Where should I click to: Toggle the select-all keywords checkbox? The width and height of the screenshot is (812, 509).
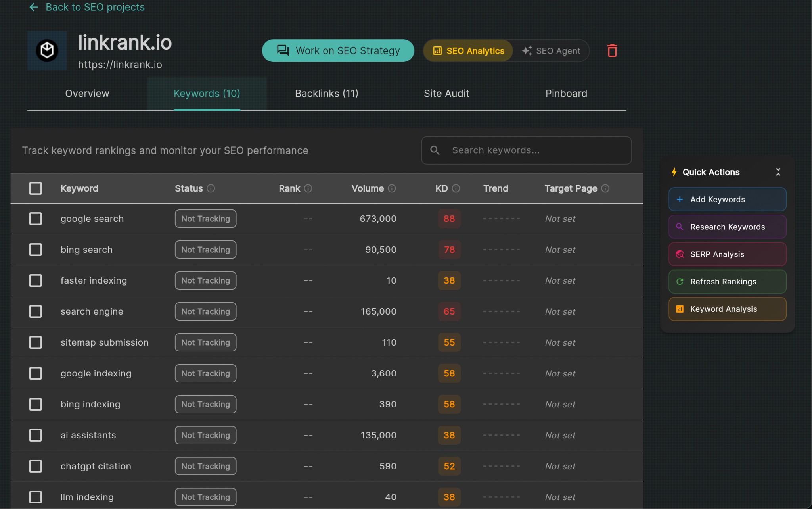coord(36,188)
